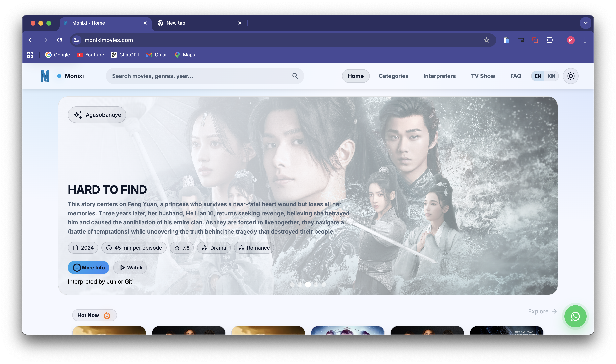Bookmark this page with the star
This screenshot has width=616, height=364.
[x=487, y=40]
